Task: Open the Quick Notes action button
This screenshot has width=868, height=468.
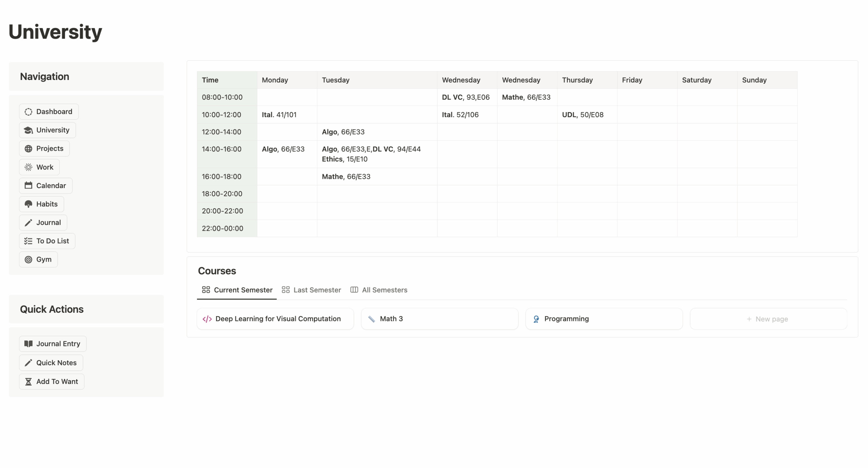Action: pos(51,363)
